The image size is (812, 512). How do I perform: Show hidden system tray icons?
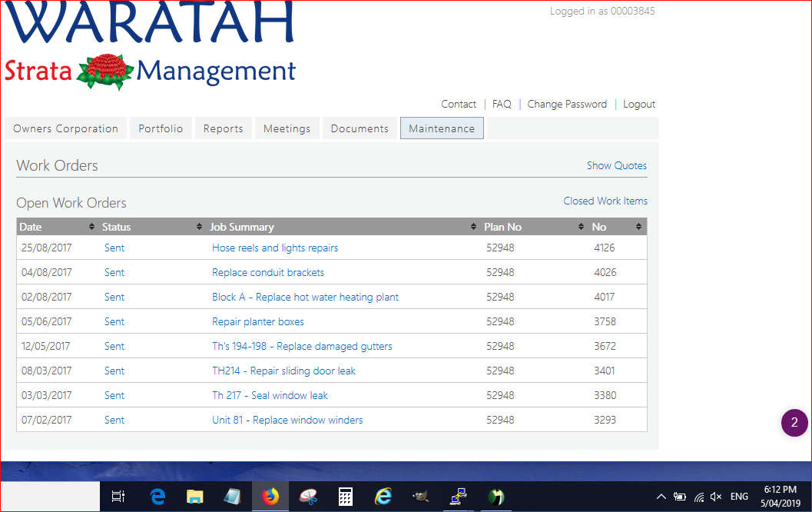661,497
